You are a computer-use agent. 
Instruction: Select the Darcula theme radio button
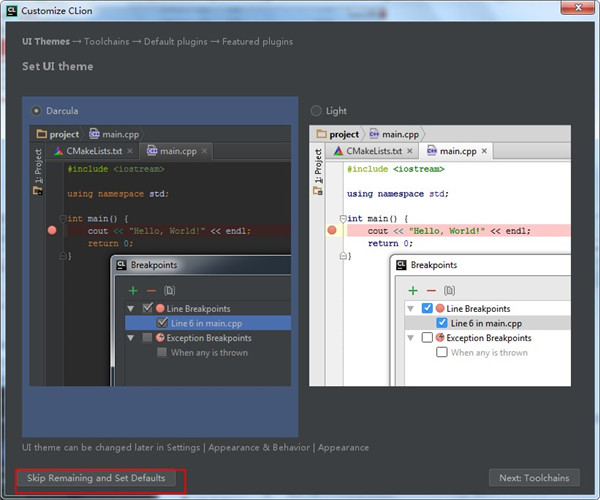pyautogui.click(x=37, y=111)
